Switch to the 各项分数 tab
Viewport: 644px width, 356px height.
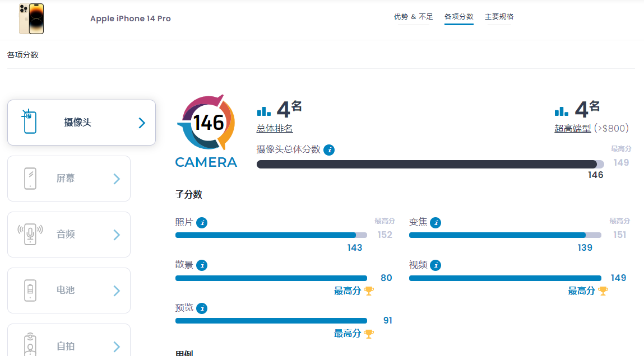459,17
